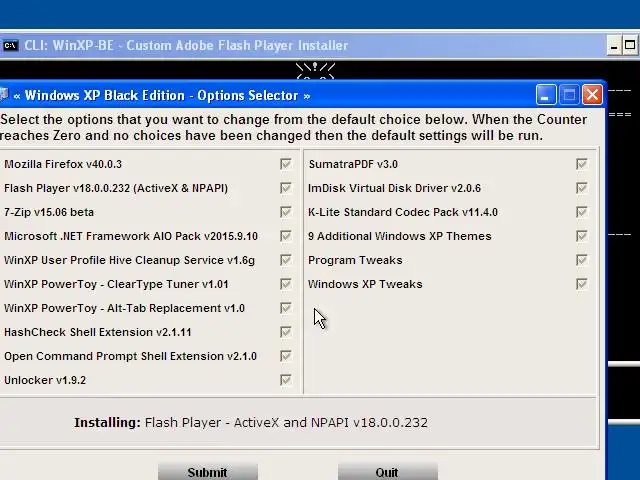Toggle the User Profile Hive Cleanup Service checkbox
This screenshot has width=640, height=480.
click(286, 260)
